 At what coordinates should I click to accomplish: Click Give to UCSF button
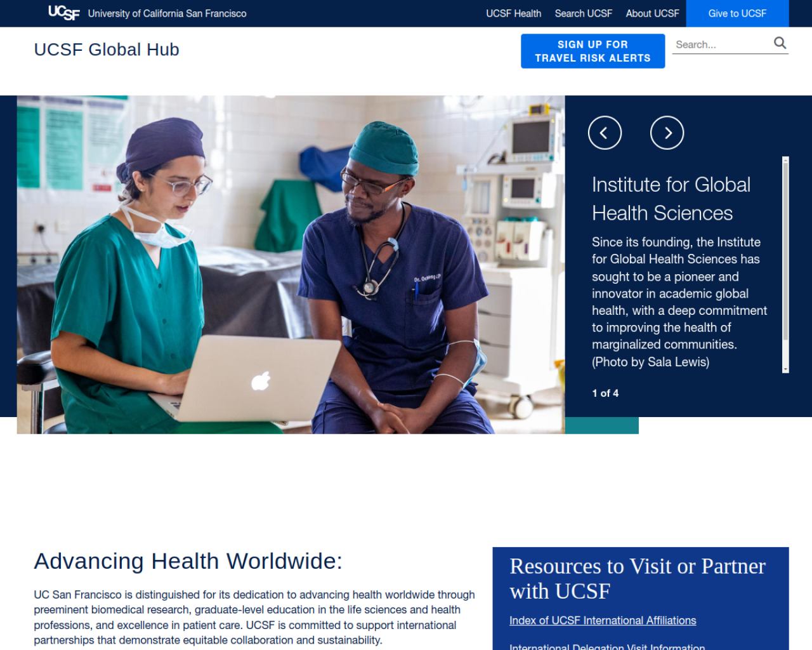(737, 13)
